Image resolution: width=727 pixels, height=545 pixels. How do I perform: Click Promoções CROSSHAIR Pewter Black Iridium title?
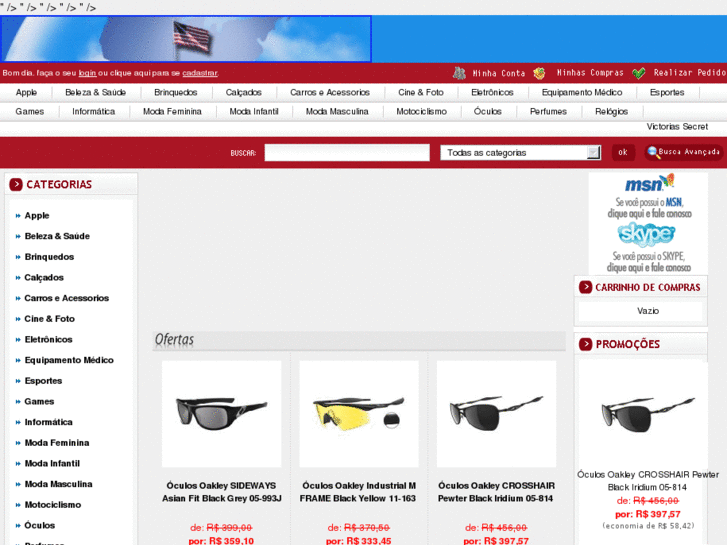tap(648, 481)
